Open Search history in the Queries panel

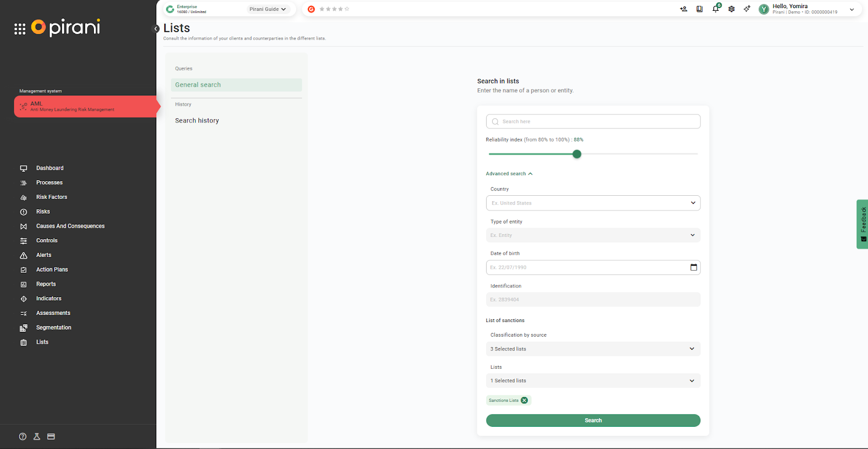[197, 120]
